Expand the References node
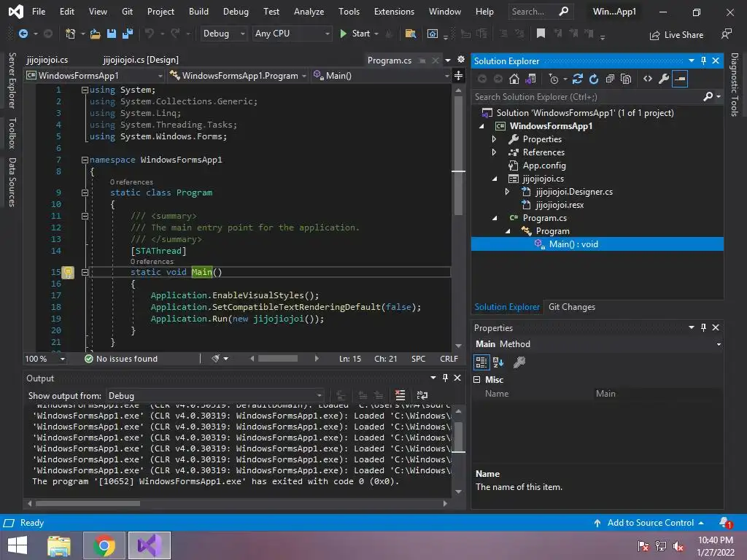Viewport: 747px width, 560px height. tap(494, 152)
